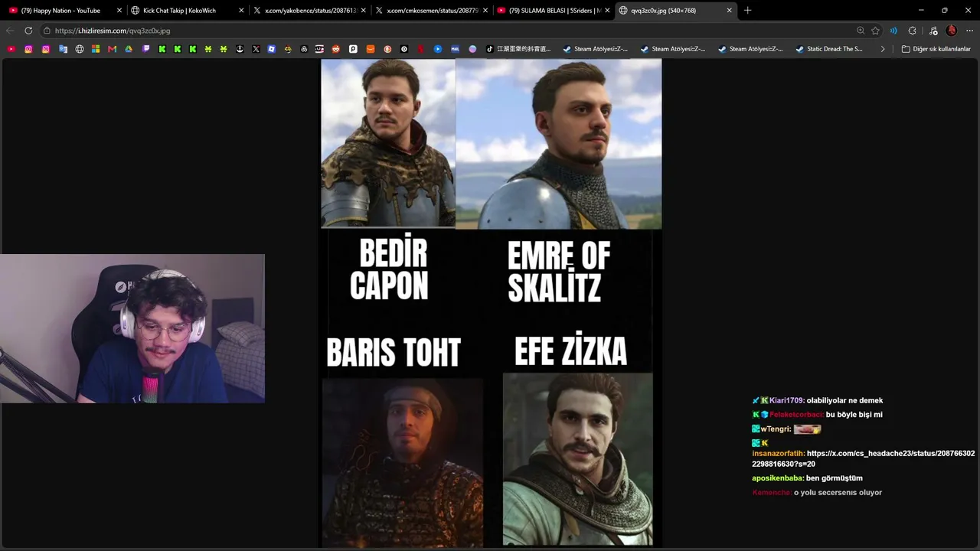Open the browser extensions menu
This screenshot has width=980, height=551.
[912, 31]
